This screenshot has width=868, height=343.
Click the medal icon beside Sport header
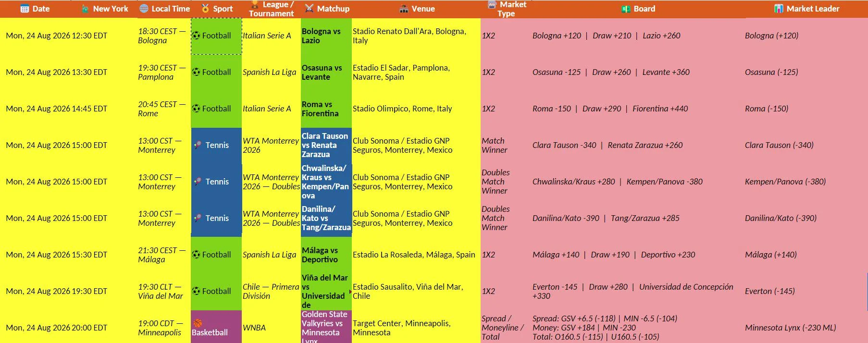[x=205, y=9]
